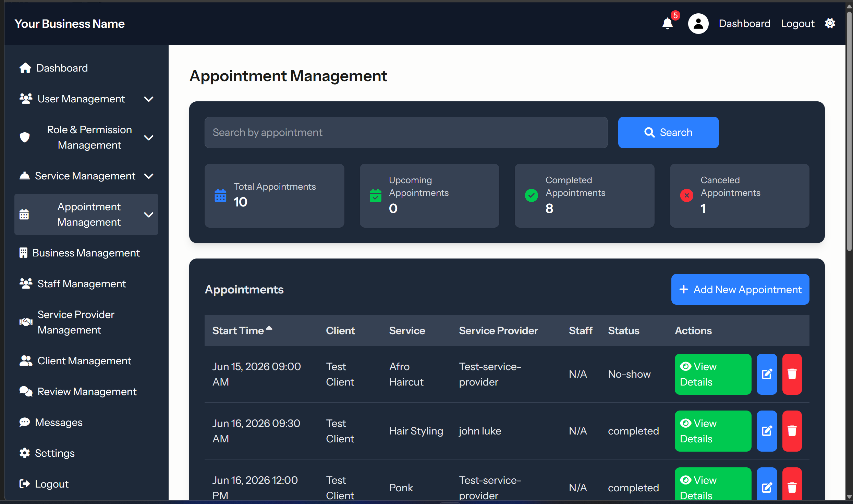Screen dimensions: 853x504
Task: Click the Total Appointments calendar icon
Action: 220,196
